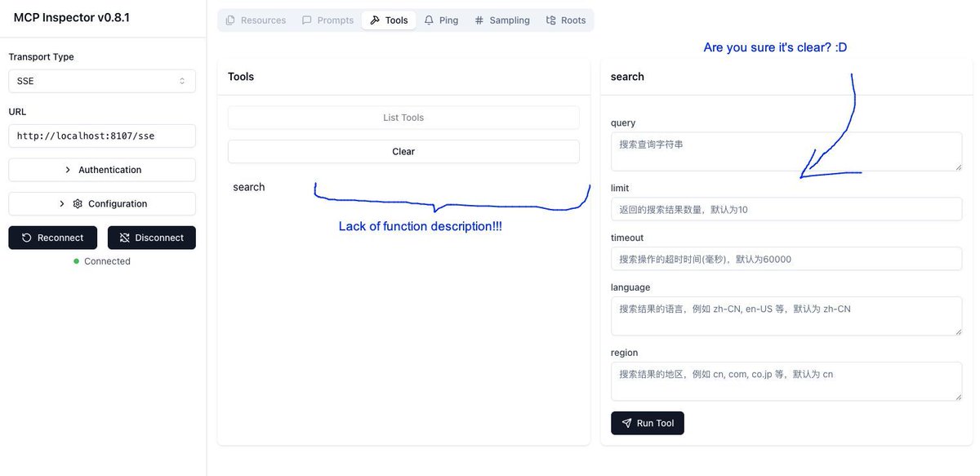Select the search tool in list

[x=249, y=187]
